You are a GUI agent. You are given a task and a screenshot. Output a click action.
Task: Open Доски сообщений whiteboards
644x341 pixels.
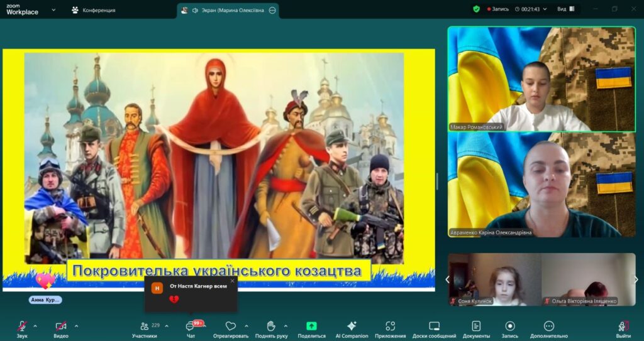pyautogui.click(x=434, y=328)
